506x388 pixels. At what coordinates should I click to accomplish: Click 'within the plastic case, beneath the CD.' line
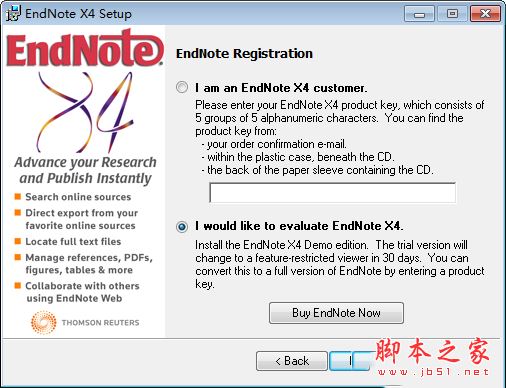coord(301,157)
